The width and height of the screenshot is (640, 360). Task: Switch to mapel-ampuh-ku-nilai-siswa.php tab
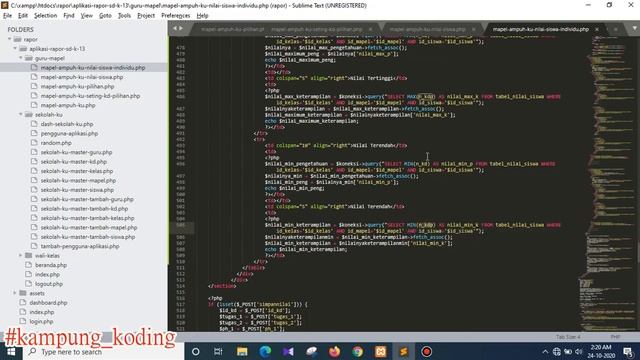[427, 29]
